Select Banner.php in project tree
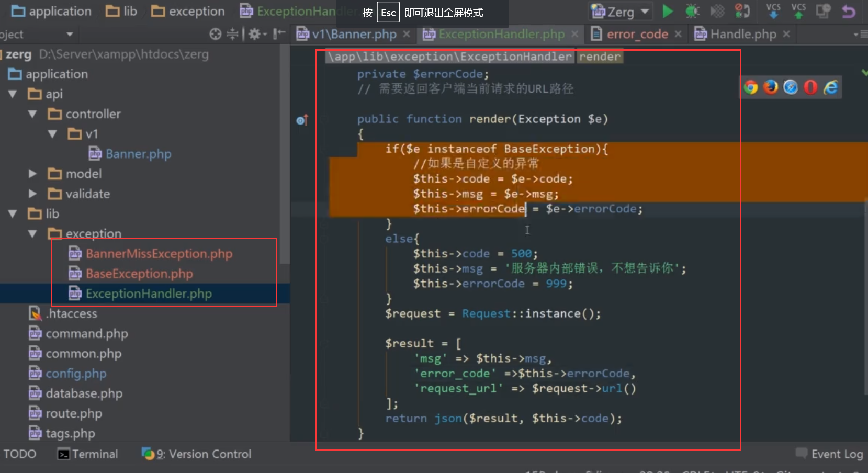868x473 pixels. [x=130, y=154]
